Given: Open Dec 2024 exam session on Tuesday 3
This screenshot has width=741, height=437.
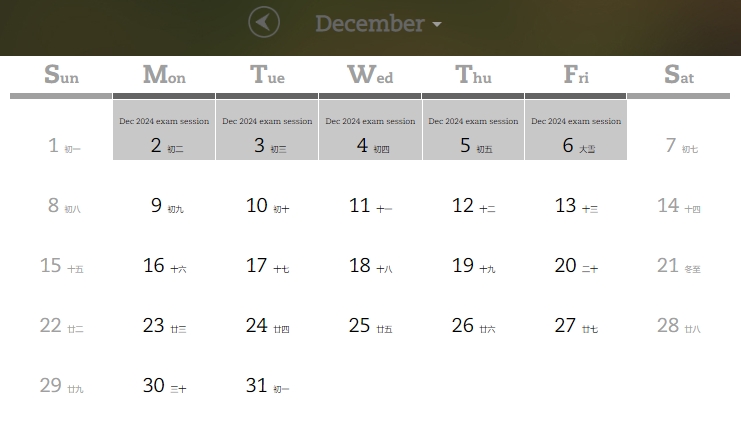Looking at the screenshot, I should (x=267, y=122).
